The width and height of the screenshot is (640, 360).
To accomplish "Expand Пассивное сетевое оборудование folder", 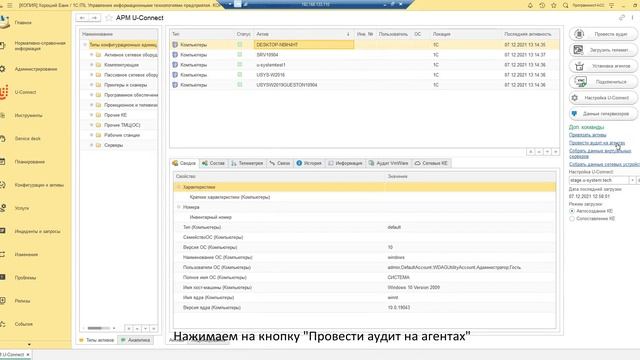I will [91, 75].
